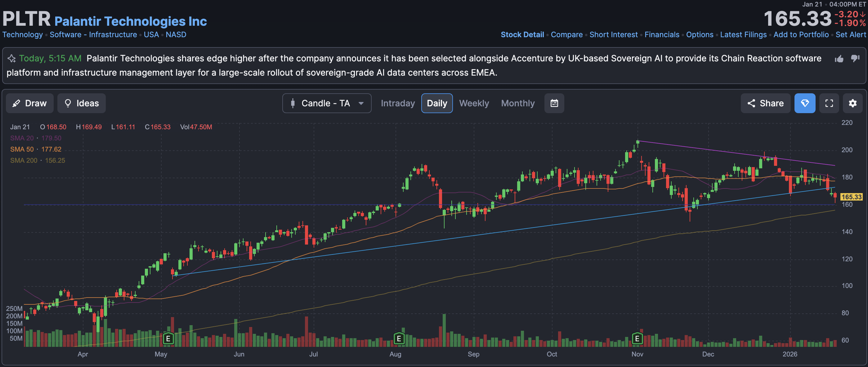Screen dimensions: 868x367
Task: Click the thumbs up icon on news
Action: 839,59
